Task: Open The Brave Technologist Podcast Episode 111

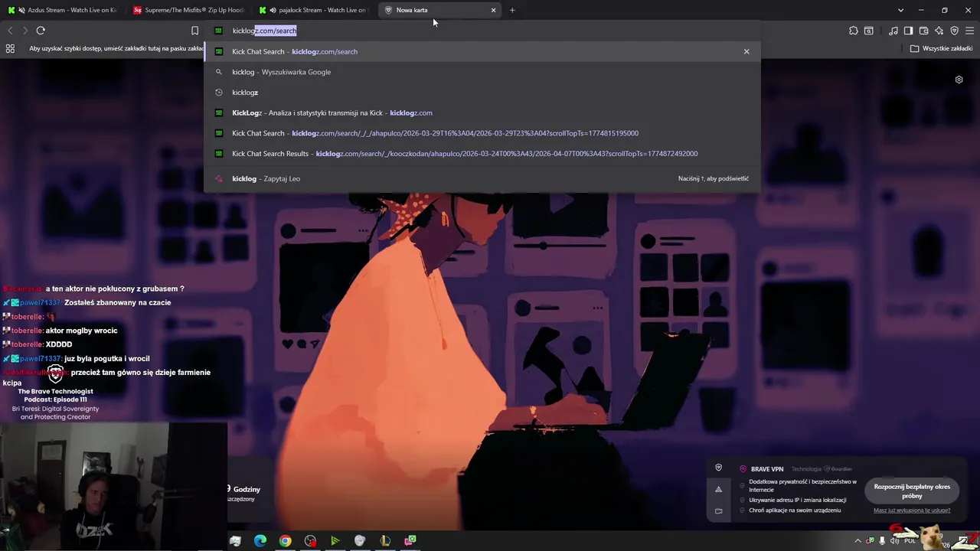Action: 55,395
